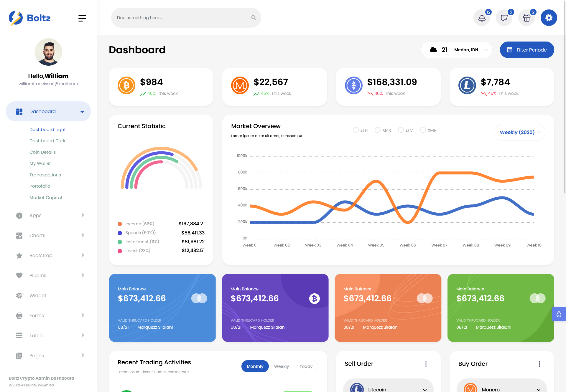Click the water drop theme icon
The height and width of the screenshot is (392, 566).
click(x=559, y=314)
